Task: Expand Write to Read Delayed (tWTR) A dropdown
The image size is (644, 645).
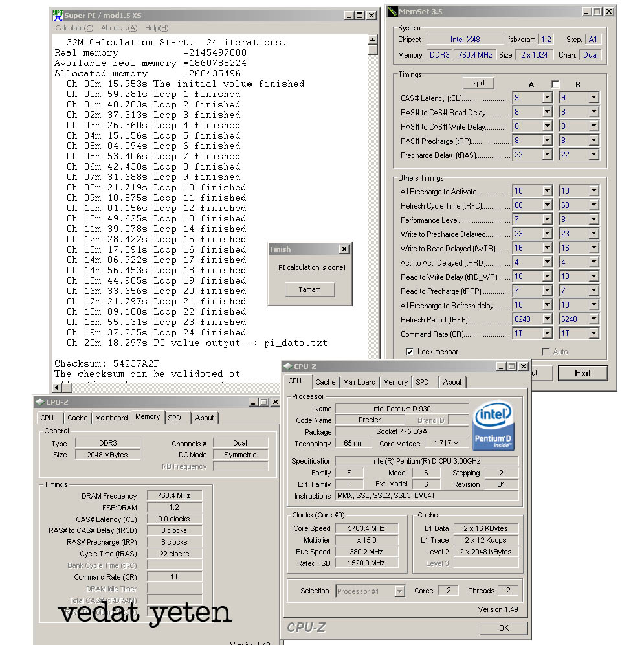Action: 547,247
